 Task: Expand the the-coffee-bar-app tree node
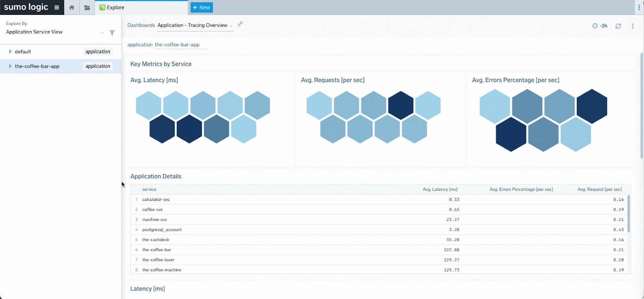[x=10, y=66]
